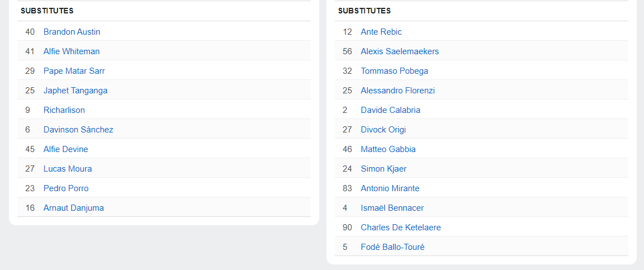Click on Davide Calabria's name
Image resolution: width=644 pixels, height=270 pixels.
391,110
